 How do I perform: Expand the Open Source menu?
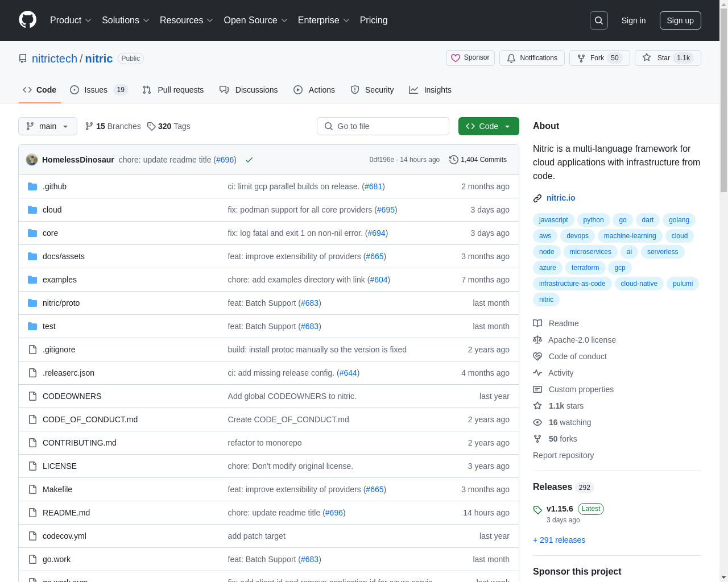coord(256,20)
